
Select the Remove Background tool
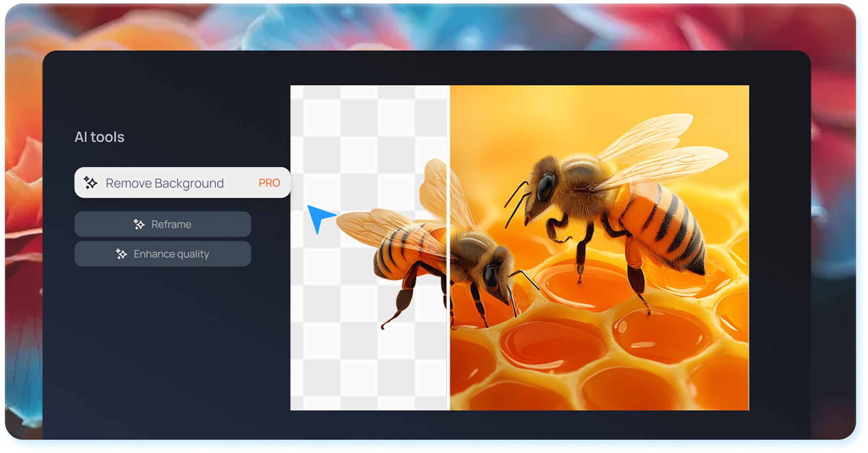click(x=165, y=183)
